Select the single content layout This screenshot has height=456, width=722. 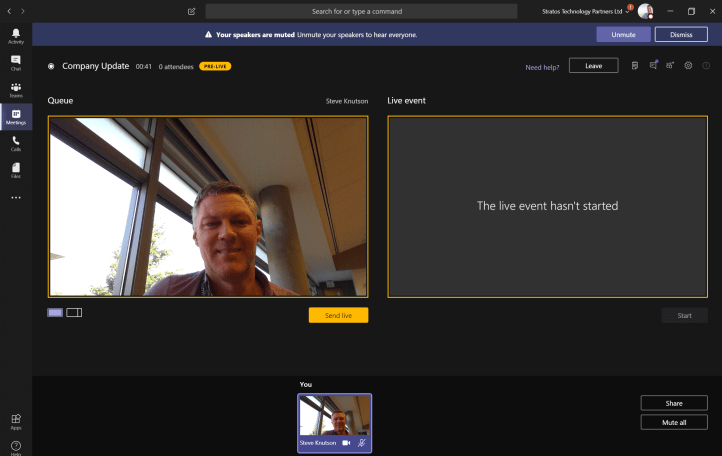coord(55,313)
